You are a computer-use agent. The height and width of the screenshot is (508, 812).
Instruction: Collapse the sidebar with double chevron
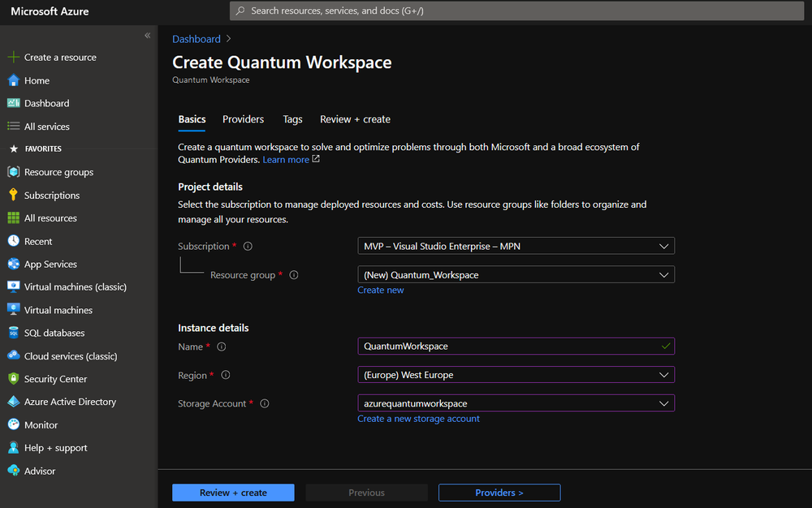pos(148,35)
